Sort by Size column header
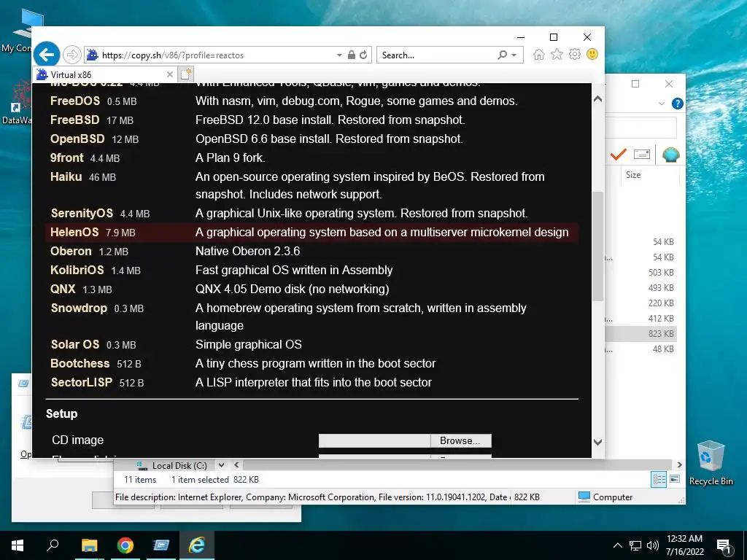This screenshot has width=747, height=560. coord(633,175)
